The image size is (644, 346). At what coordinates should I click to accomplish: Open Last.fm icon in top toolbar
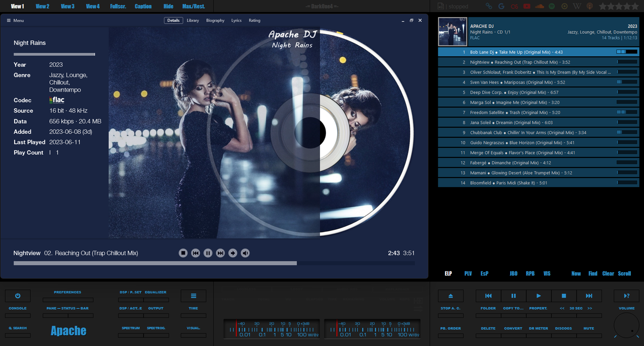click(x=514, y=6)
